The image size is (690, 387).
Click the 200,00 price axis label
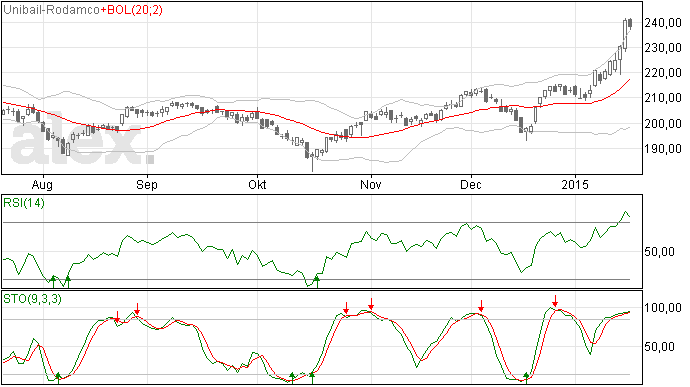[663, 124]
